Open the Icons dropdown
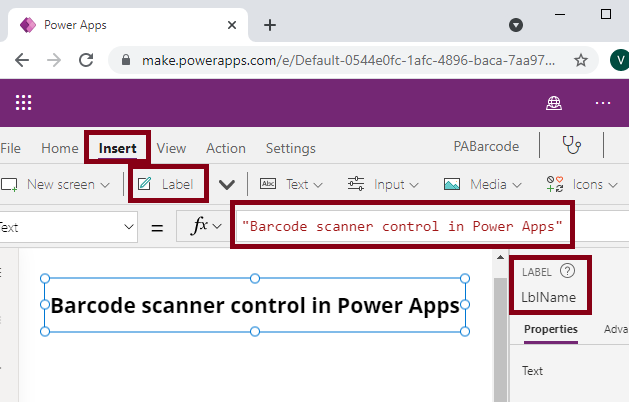 pyautogui.click(x=613, y=185)
